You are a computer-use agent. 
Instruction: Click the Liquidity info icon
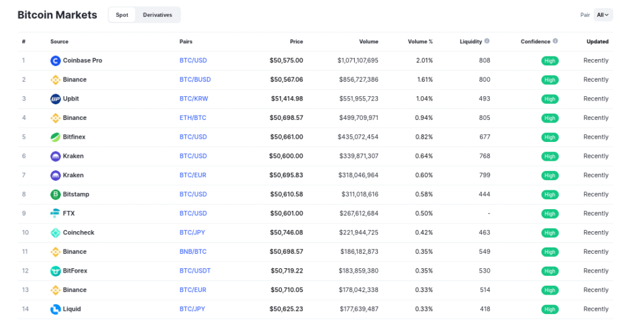click(487, 41)
